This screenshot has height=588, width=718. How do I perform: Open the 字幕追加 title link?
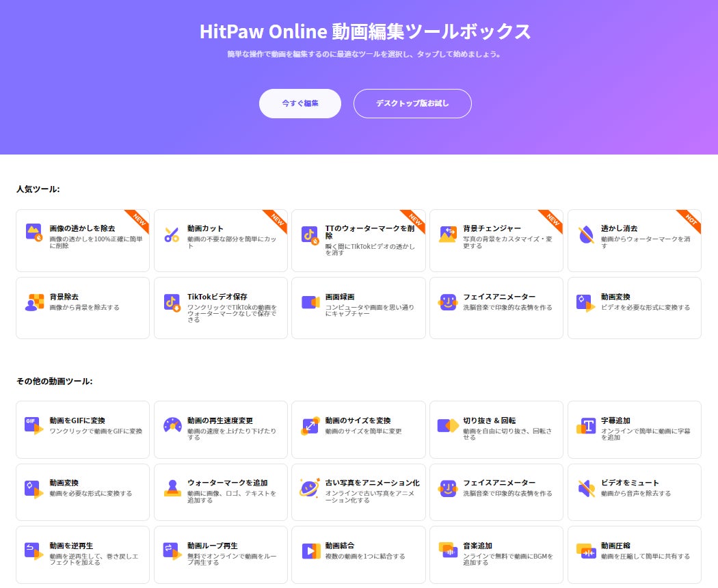point(615,420)
